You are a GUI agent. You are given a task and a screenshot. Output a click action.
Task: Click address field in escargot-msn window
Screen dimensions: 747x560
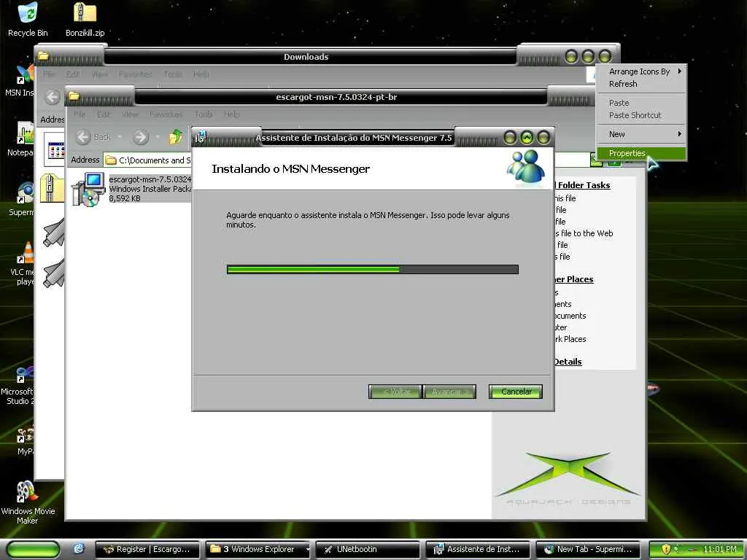point(147,160)
